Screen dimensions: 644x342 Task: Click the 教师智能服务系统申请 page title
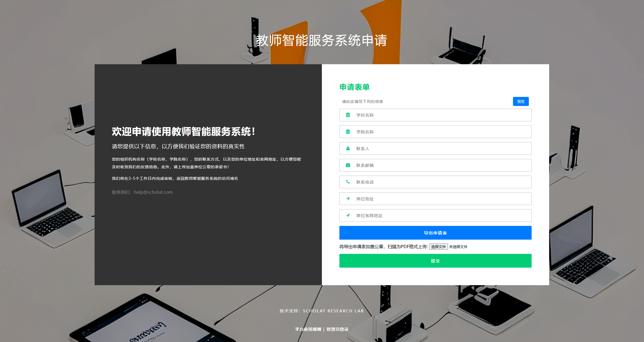click(x=322, y=40)
